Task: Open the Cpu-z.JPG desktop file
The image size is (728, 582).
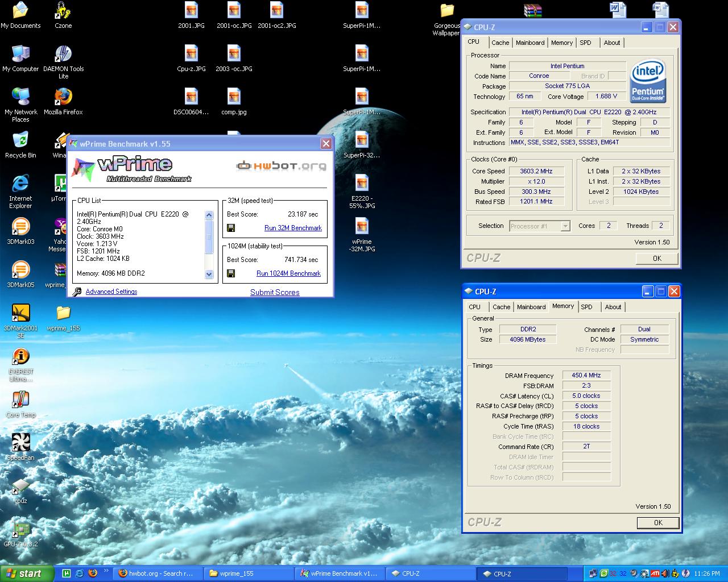Action: 191,58
